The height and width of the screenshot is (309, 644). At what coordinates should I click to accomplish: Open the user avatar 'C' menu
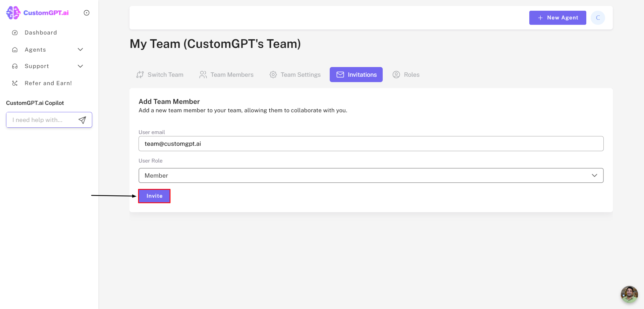598,18
